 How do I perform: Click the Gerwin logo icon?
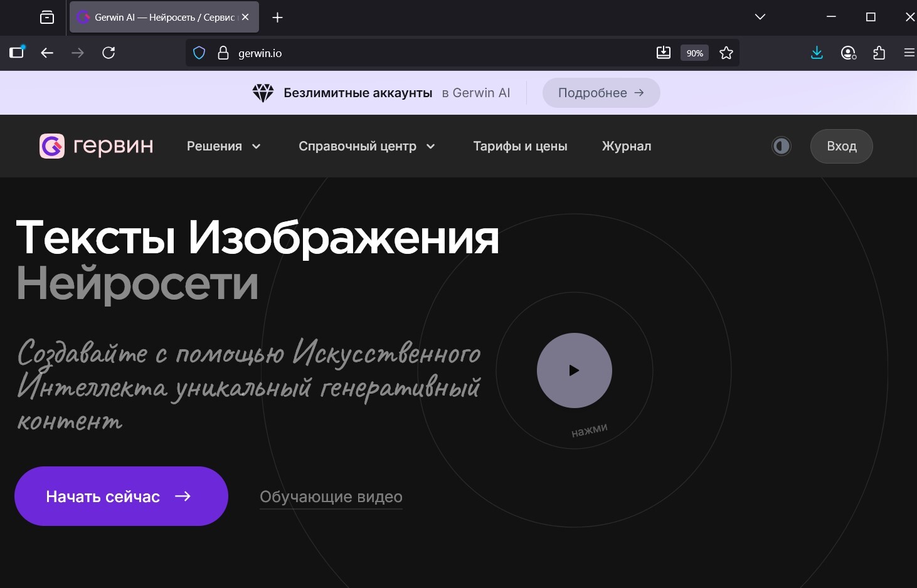pos(52,146)
